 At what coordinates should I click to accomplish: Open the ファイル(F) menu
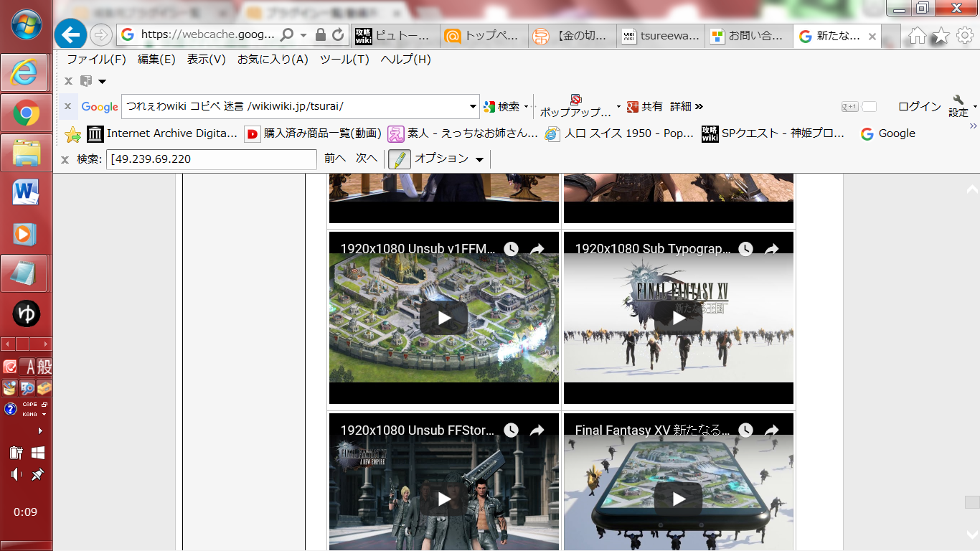(96, 60)
